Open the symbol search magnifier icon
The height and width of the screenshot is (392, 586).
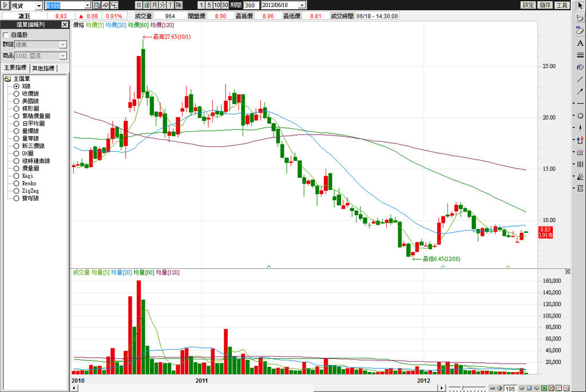coord(97,5)
